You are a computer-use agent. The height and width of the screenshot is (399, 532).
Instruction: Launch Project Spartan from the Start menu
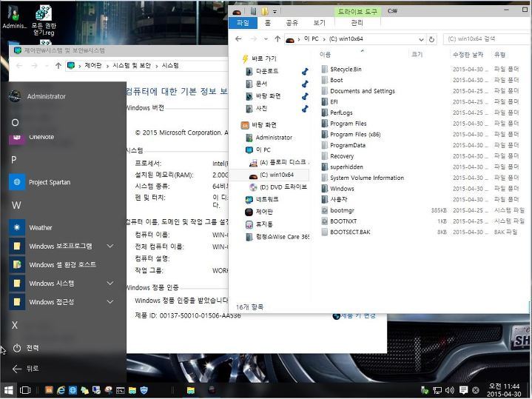pyautogui.click(x=50, y=182)
